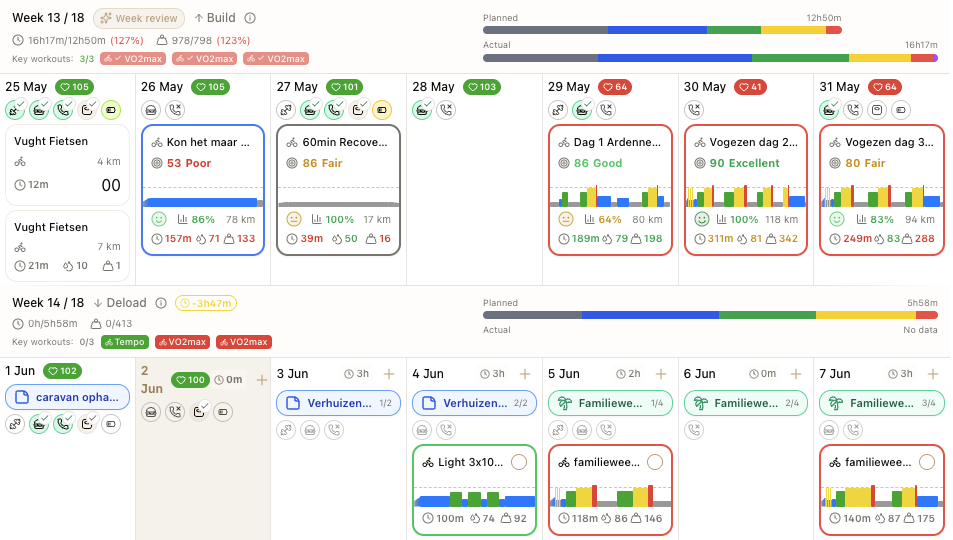Toggle the 29 May burger meal habit
Screen dimensions: 953x540
[x=582, y=110]
